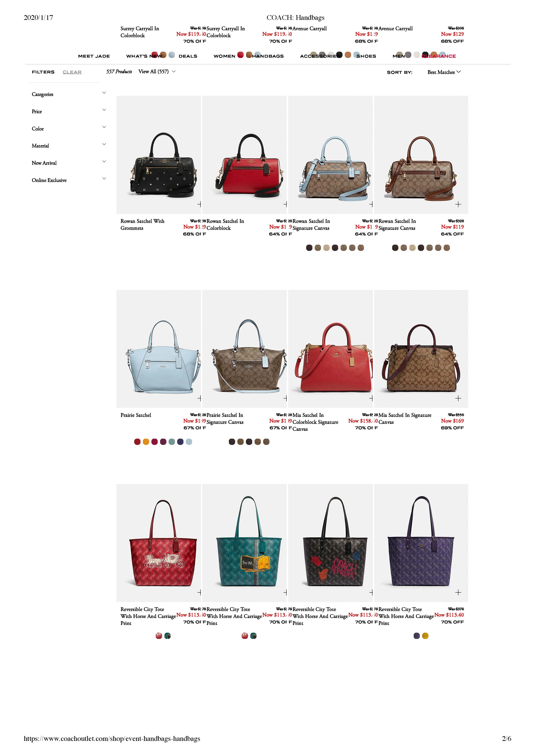Screen dimensions: 535x756
Task: Expand the Material filter
Action: click(x=69, y=145)
